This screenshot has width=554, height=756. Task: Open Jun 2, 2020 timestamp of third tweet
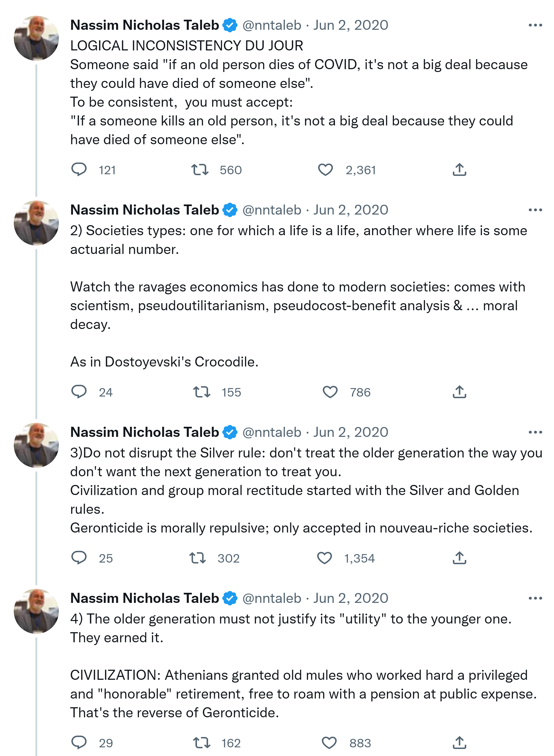350,432
